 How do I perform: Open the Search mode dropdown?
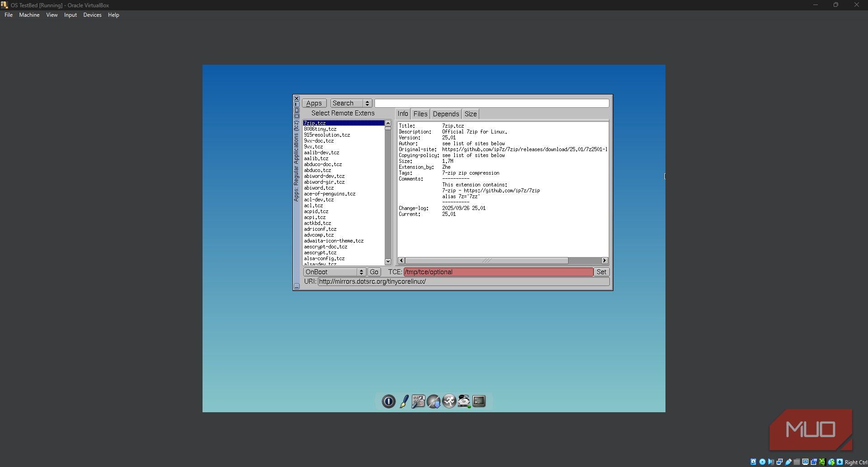(351, 103)
